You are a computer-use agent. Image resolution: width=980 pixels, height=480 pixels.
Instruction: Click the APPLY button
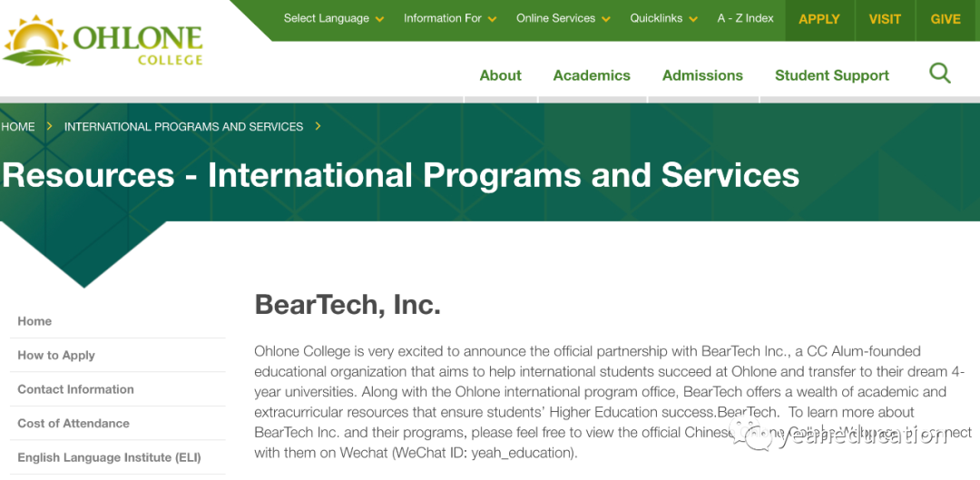[x=818, y=19]
